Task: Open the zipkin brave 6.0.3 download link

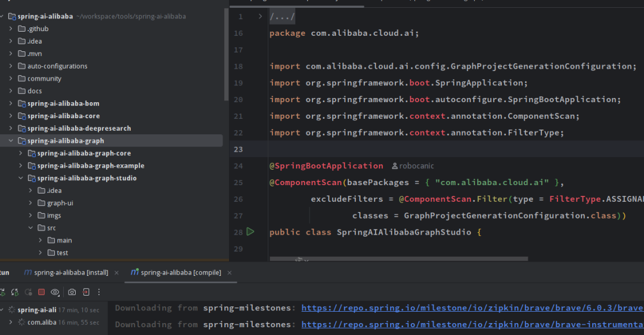Action: (x=472, y=308)
